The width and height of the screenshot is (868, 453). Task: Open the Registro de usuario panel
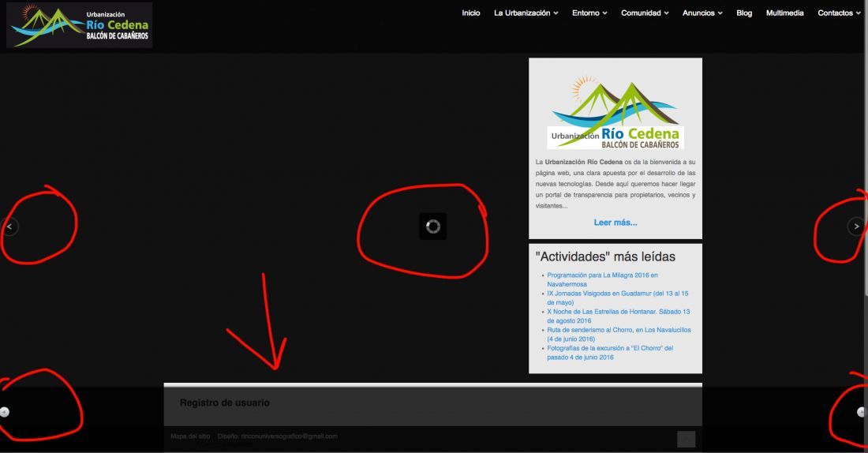tap(433, 403)
